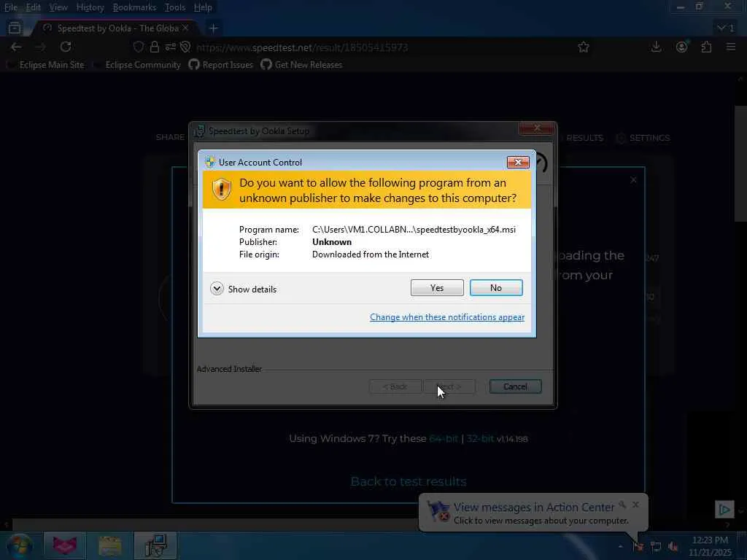Image resolution: width=747 pixels, height=560 pixels.
Task: Click wrench icon in Action Center balloon
Action: click(x=622, y=505)
